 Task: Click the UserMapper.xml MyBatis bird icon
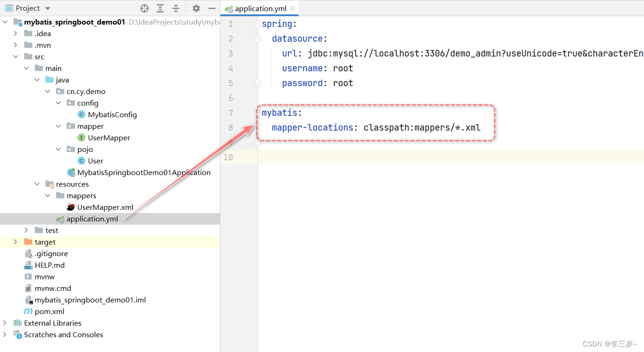click(x=71, y=207)
